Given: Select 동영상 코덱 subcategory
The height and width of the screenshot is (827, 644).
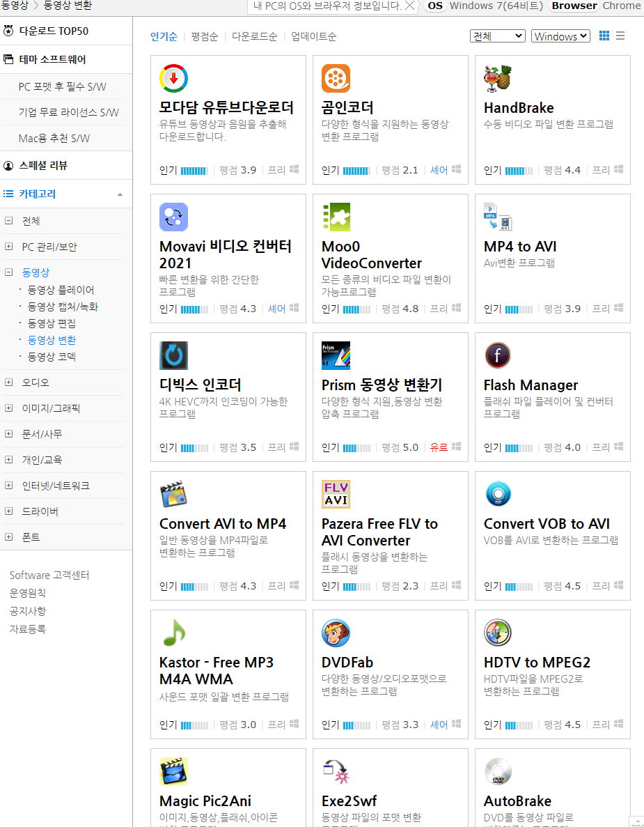Looking at the screenshot, I should pyautogui.click(x=52, y=357).
